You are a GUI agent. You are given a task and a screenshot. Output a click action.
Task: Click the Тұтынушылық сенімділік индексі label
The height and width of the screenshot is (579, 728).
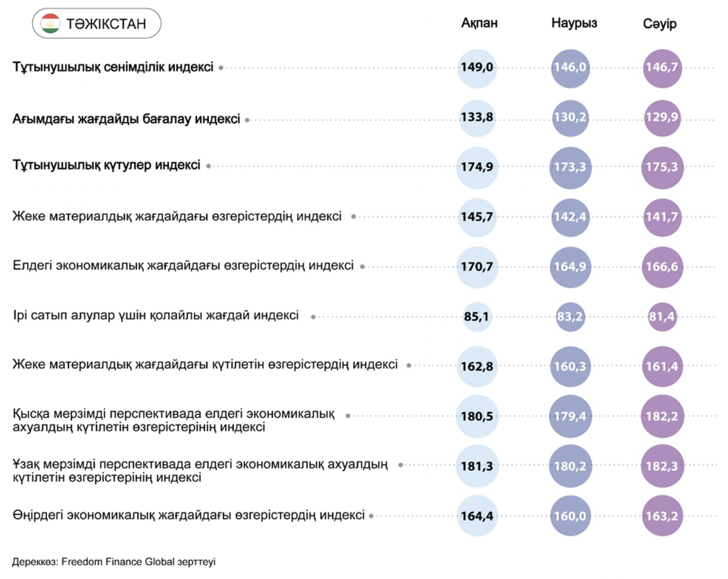113,67
